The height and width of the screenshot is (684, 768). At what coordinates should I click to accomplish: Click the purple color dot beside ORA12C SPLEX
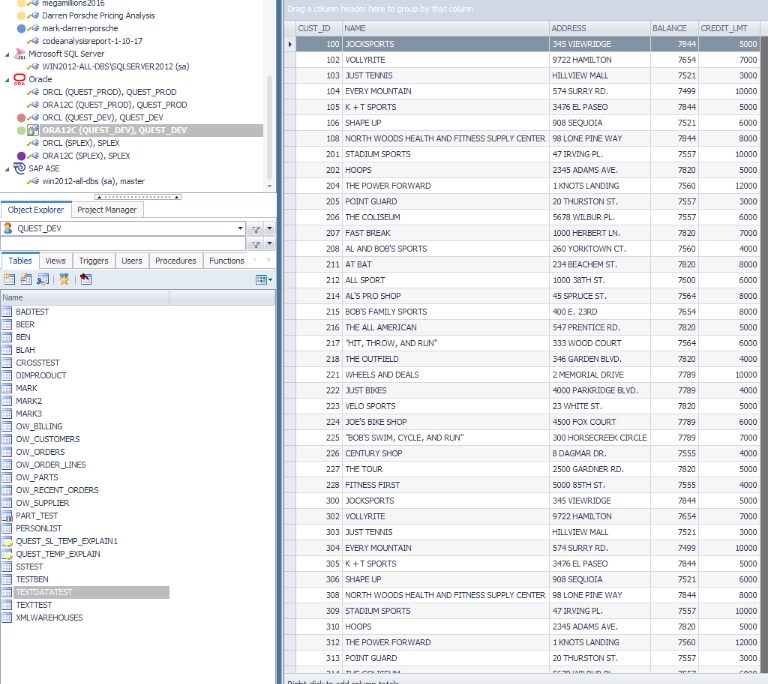(x=21, y=156)
